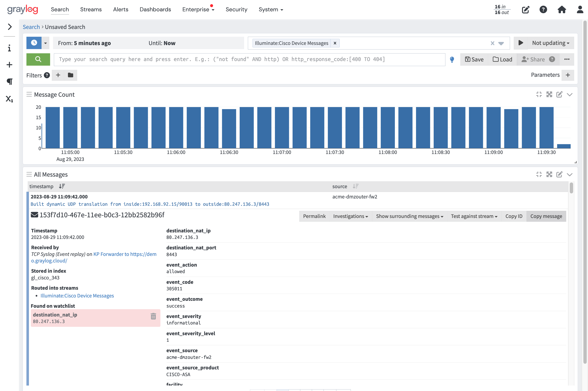Open the Investigations dropdown
The width and height of the screenshot is (588, 391).
(350, 216)
